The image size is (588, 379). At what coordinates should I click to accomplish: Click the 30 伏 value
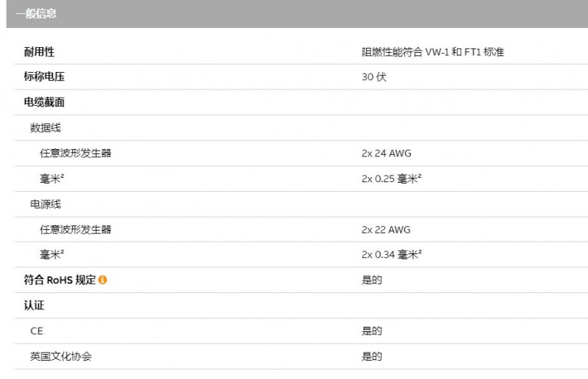(373, 77)
